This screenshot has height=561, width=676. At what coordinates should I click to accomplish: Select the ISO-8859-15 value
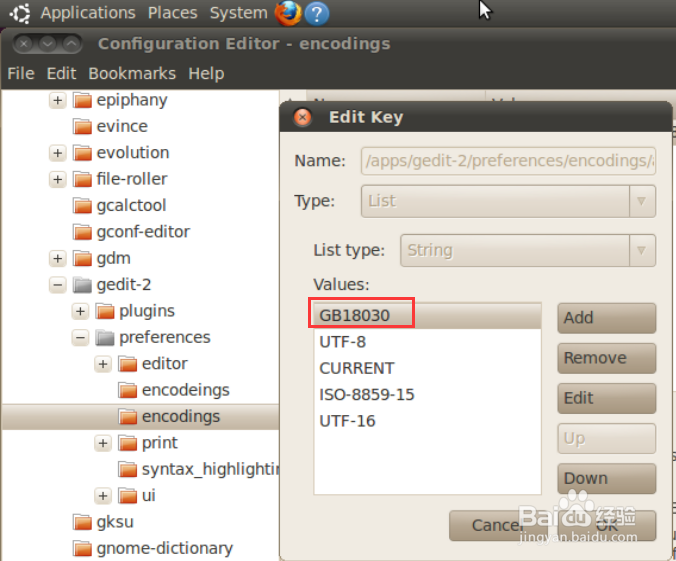(x=427, y=395)
